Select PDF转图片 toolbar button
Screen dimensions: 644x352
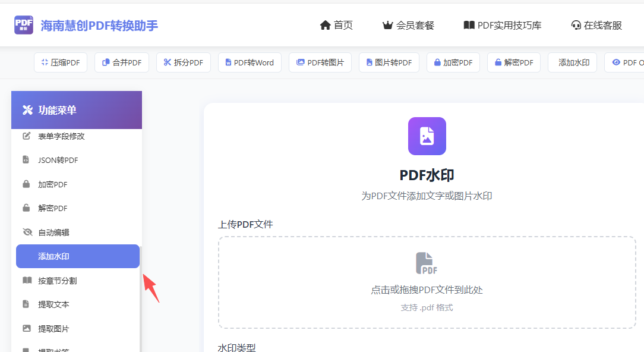tap(320, 62)
